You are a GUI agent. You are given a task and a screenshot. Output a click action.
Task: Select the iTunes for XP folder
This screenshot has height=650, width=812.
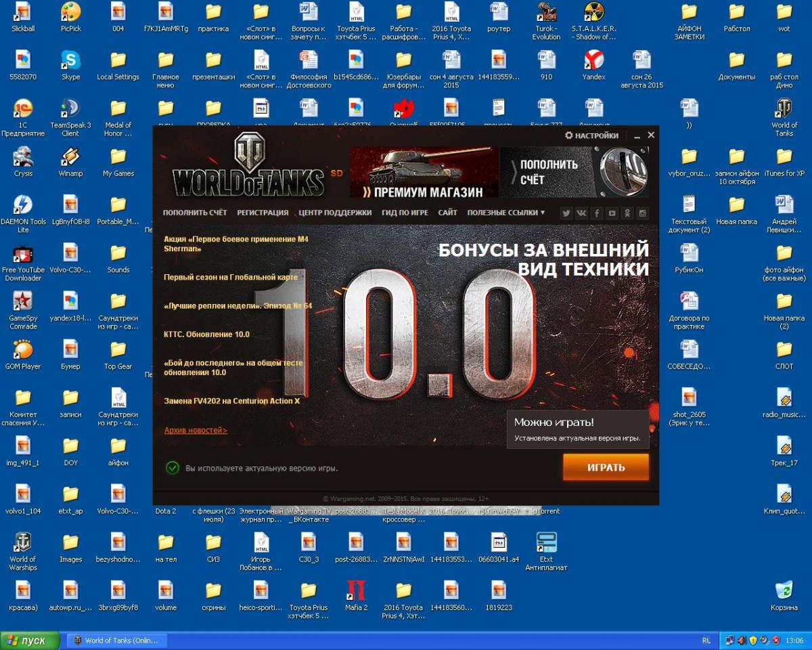click(784, 161)
